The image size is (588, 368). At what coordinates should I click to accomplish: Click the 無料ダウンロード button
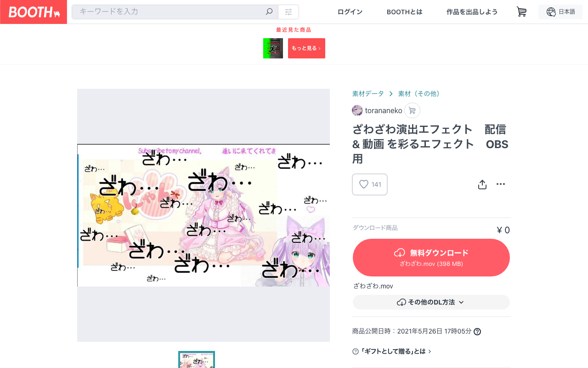[431, 258]
